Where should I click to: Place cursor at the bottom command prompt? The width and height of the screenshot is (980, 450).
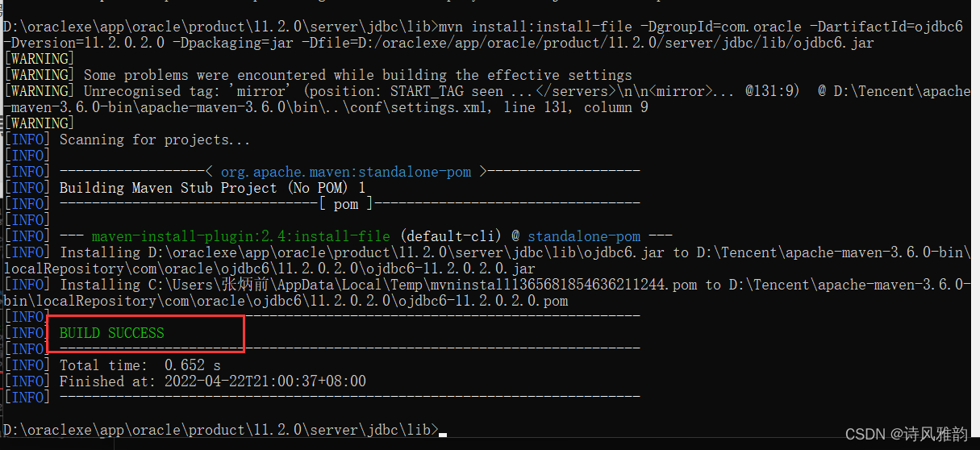point(443,432)
